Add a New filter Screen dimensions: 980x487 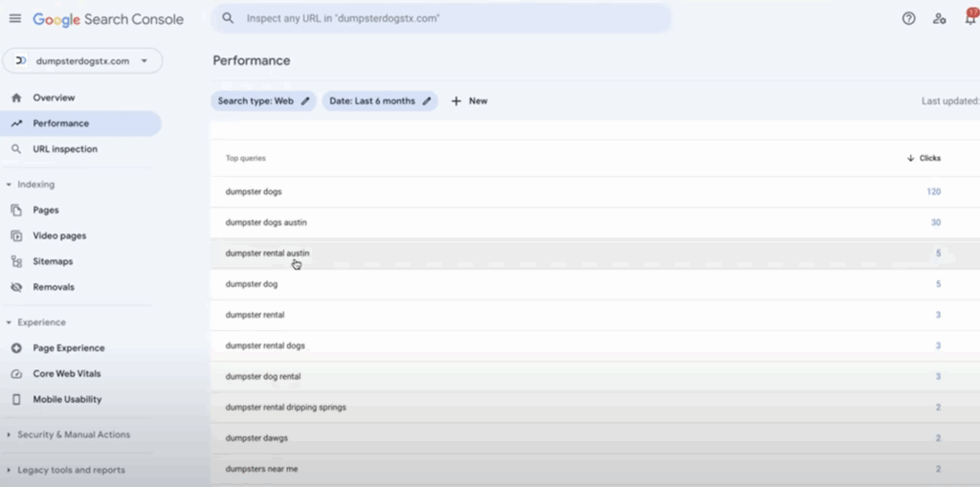point(469,100)
